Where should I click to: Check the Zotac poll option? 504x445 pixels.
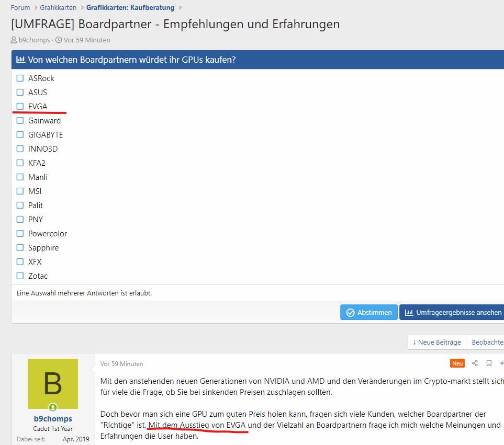pos(20,276)
